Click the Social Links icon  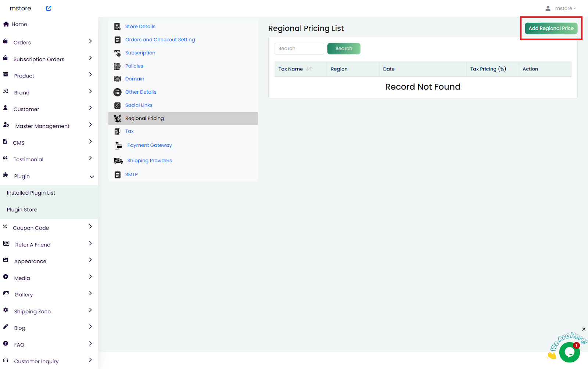pos(117,105)
